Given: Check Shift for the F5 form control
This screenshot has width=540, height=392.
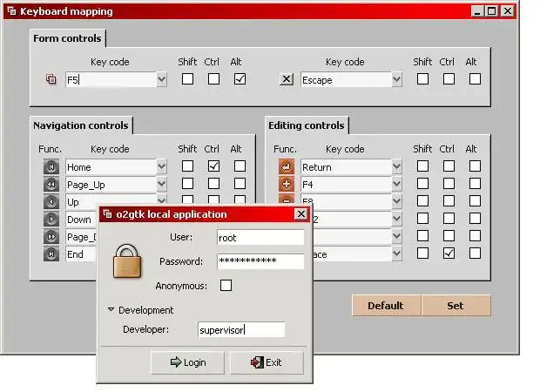Looking at the screenshot, I should click(x=187, y=79).
